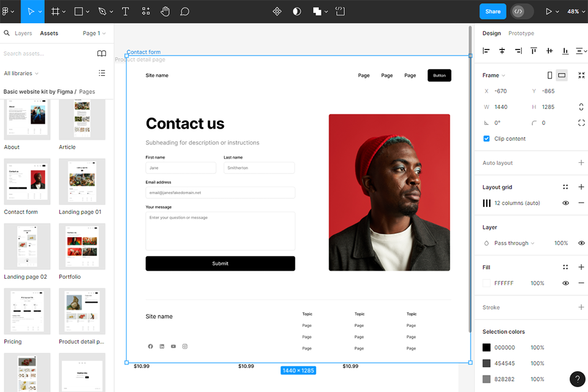This screenshot has height=392, width=588.
Task: Select the Hand tool
Action: coord(165,12)
